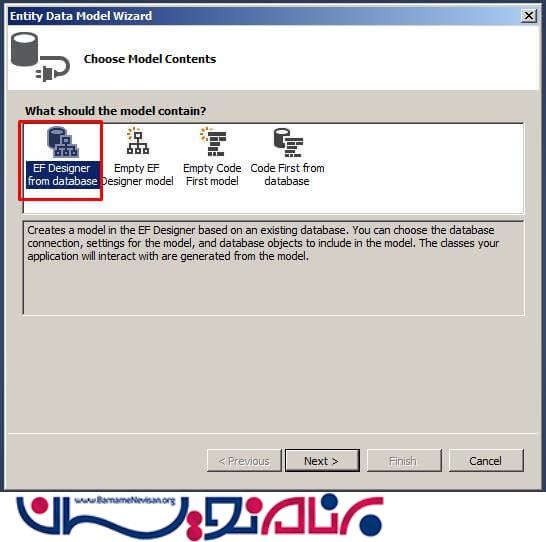This screenshot has height=542, width=546.
Task: Click the "Choose Model Contents" heading
Action: tap(150, 59)
